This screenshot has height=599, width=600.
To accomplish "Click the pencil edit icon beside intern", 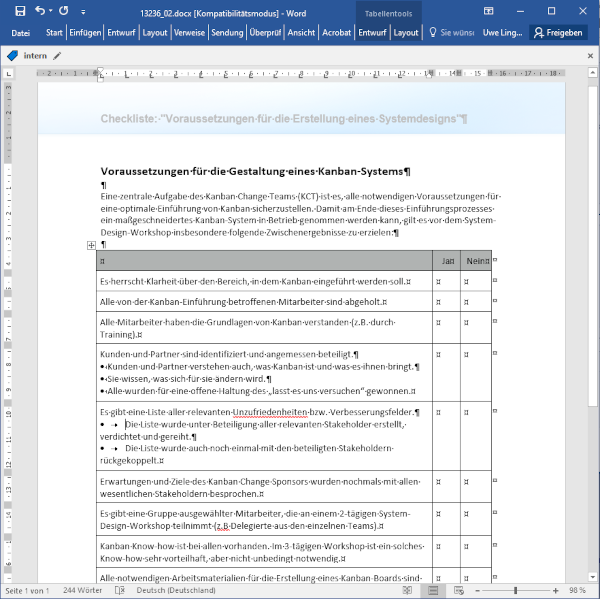I will (57, 56).
